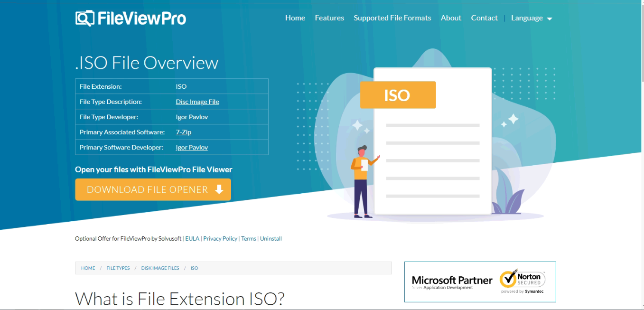Click the Language dropdown arrow

[550, 19]
